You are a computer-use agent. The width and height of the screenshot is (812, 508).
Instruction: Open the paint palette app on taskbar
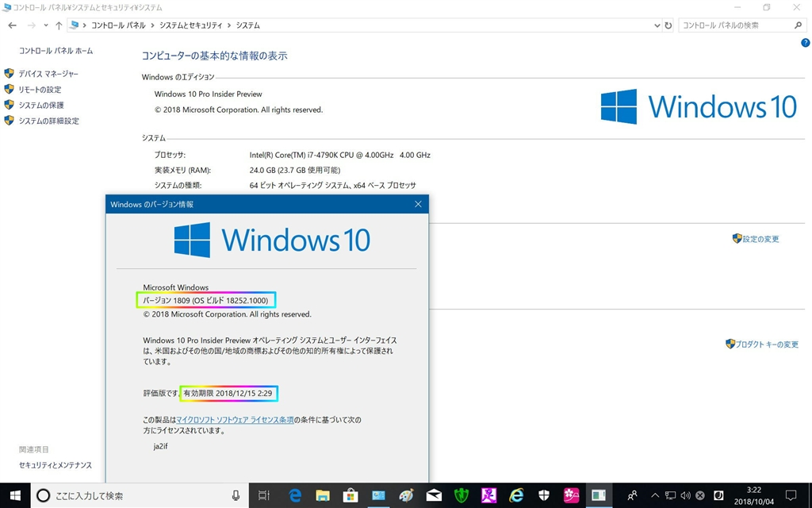(x=407, y=495)
